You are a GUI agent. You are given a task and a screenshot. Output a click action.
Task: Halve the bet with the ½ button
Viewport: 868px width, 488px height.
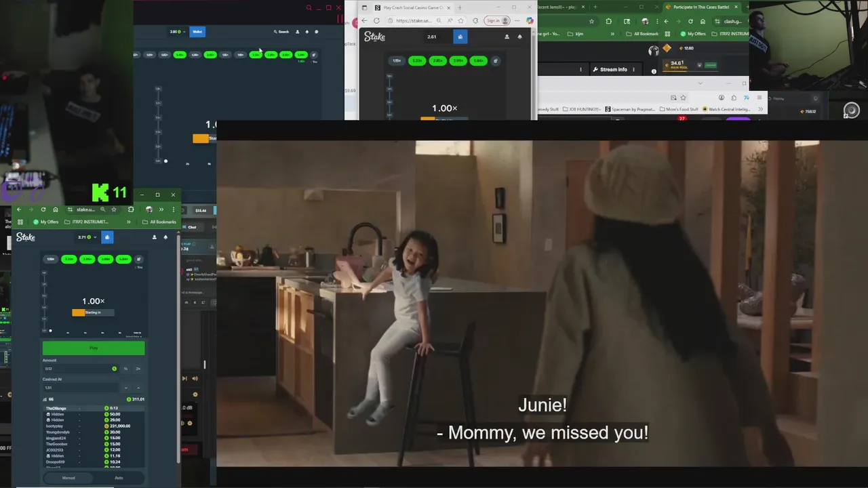125,369
